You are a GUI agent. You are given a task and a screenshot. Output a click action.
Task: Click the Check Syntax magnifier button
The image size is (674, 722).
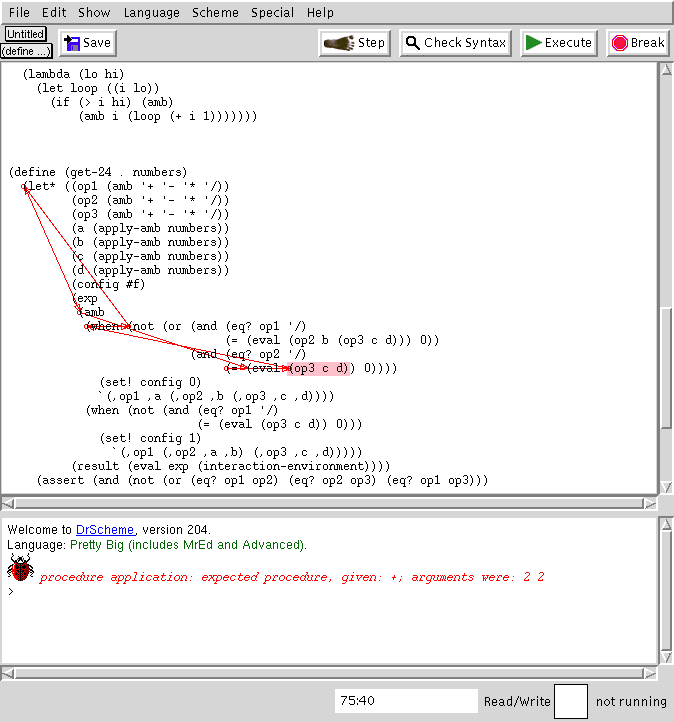(x=456, y=43)
